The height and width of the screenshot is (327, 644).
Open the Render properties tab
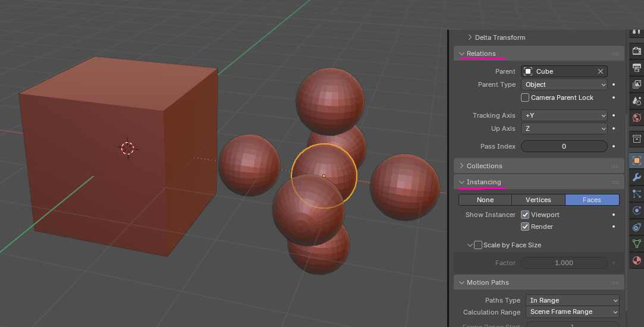637,51
